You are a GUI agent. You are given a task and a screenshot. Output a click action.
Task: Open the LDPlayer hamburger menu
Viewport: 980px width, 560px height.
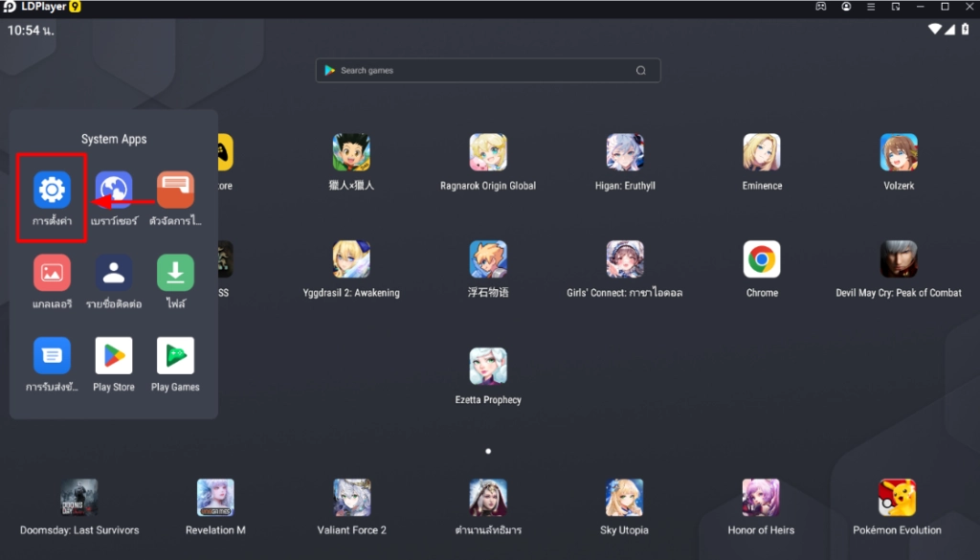click(x=871, y=7)
